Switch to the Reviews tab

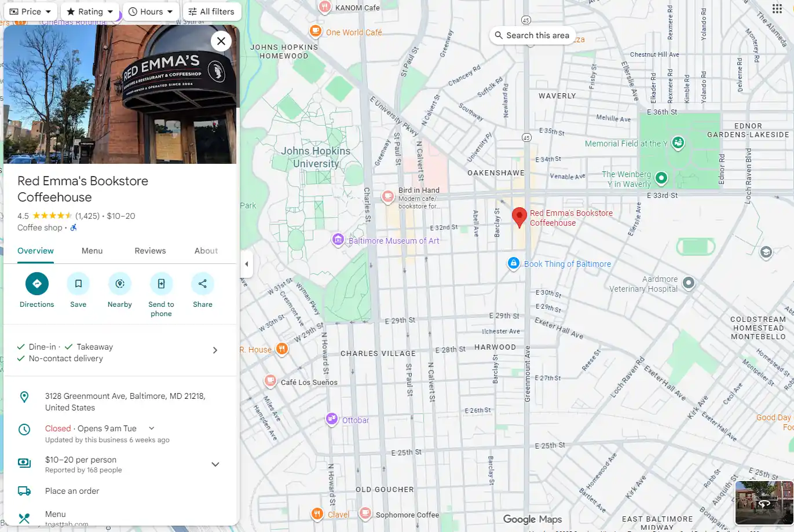[x=150, y=251]
